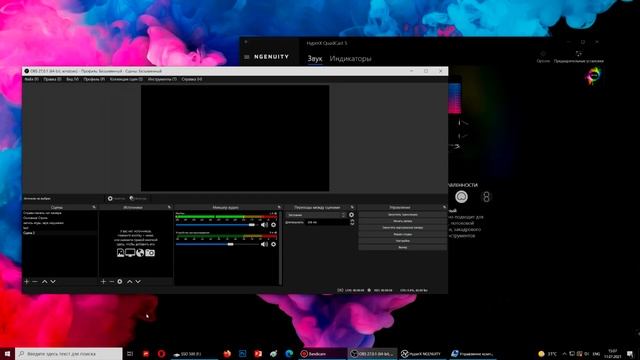Open the Профиль menu in OBS
This screenshot has height=360, width=640.
94,79
